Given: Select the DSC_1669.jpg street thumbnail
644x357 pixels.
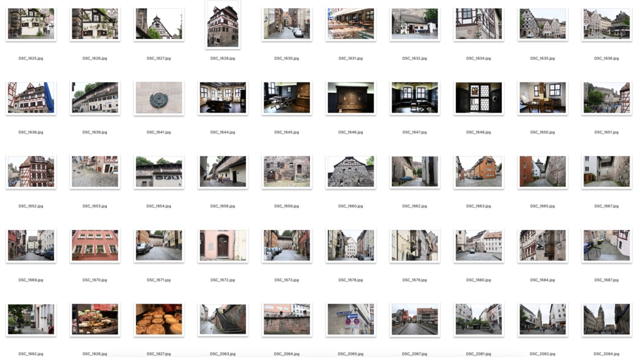Looking at the screenshot, I should pyautogui.click(x=31, y=245).
